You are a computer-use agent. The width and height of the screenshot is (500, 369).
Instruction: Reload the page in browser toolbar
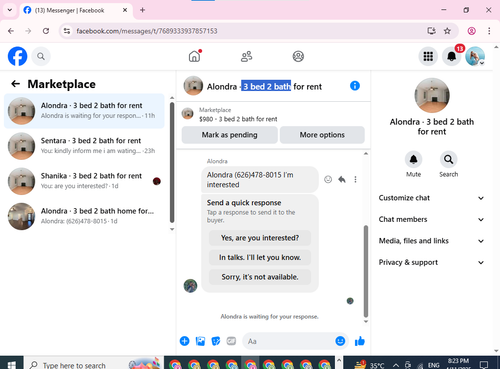click(x=46, y=31)
